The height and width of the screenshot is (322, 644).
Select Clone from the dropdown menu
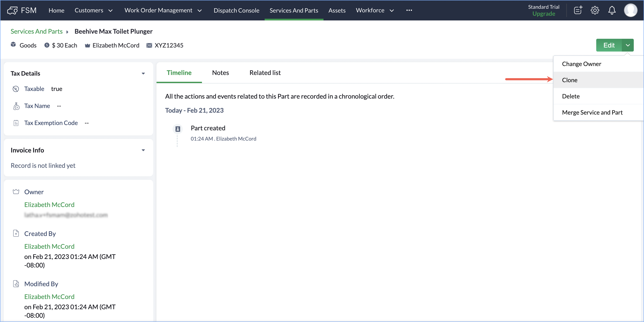click(570, 80)
